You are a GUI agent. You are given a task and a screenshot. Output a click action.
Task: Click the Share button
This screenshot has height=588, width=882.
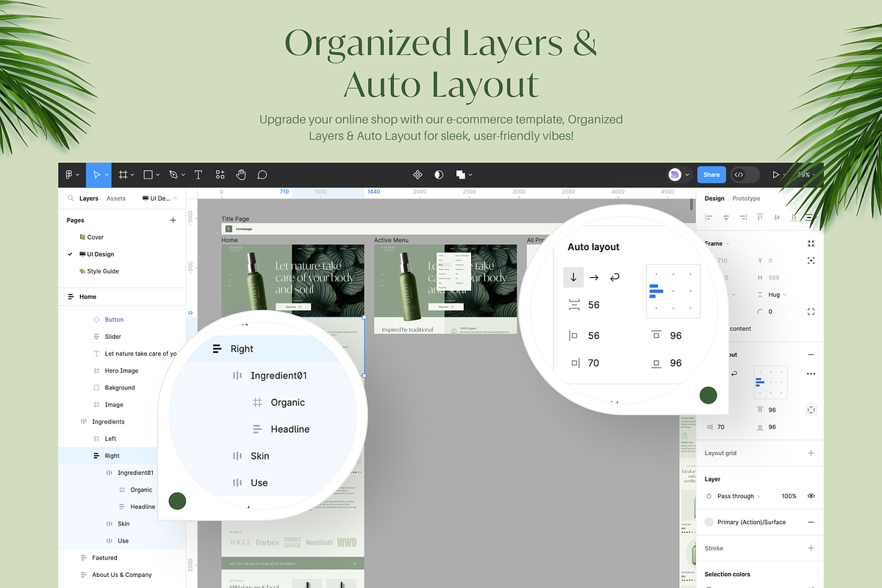point(711,175)
